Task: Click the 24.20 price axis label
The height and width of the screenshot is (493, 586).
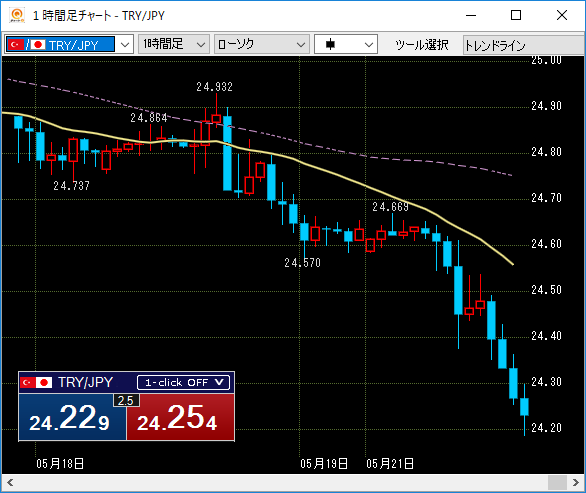Action: point(546,428)
